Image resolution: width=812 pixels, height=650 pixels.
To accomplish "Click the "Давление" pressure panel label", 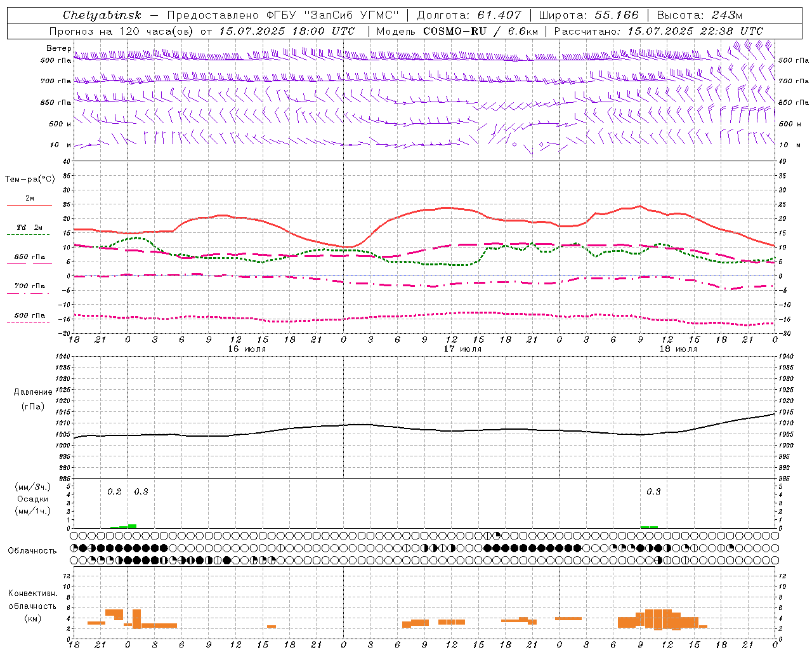I will (33, 392).
